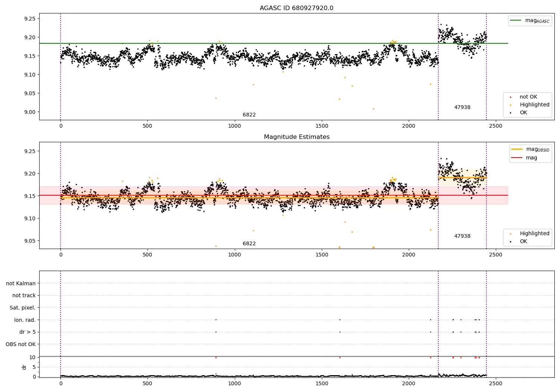The height and width of the screenshot is (392, 560).
Task: Click x-tick '1000' under the top plot
Action: [x=234, y=126]
